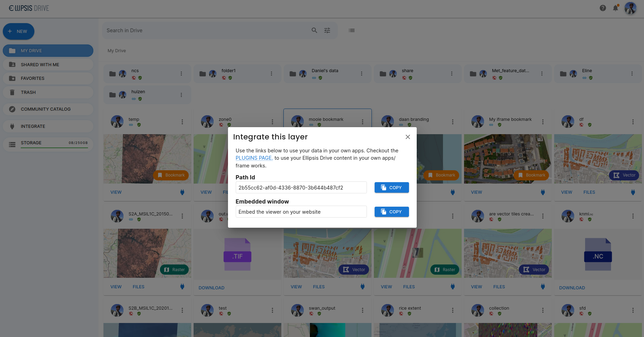Open FILES of S2A_MSIL1C layer
The image size is (644, 337).
click(x=139, y=287)
